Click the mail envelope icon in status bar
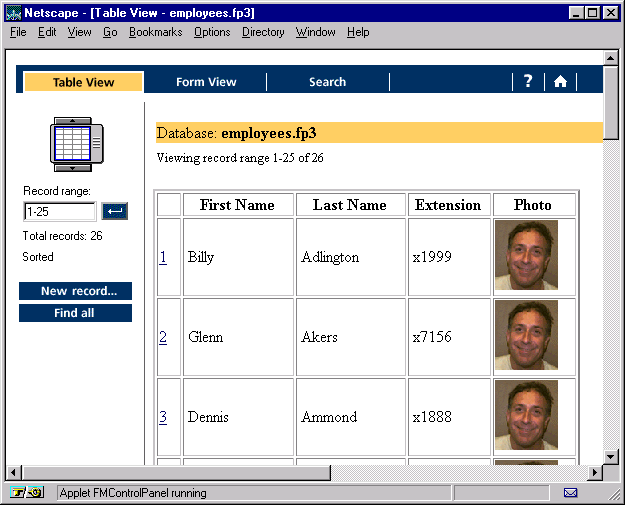 570,493
